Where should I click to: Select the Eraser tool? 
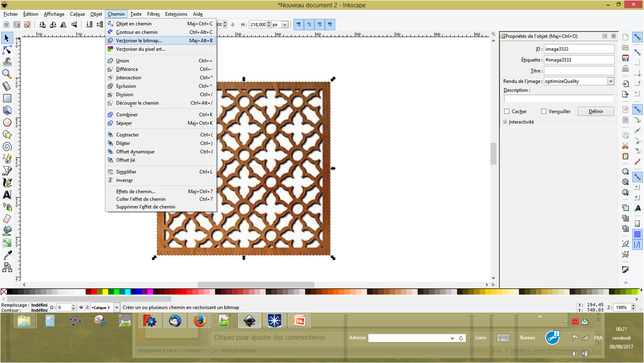[7, 219]
